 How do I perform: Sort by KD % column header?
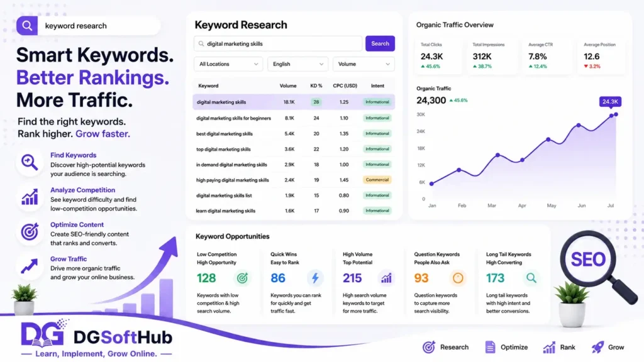[x=316, y=85]
